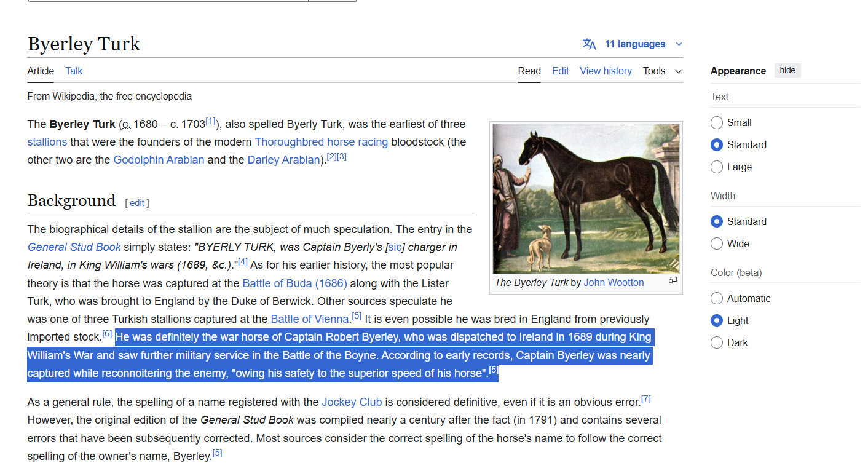
Task: Open the Tools dropdown menu
Action: 662,71
